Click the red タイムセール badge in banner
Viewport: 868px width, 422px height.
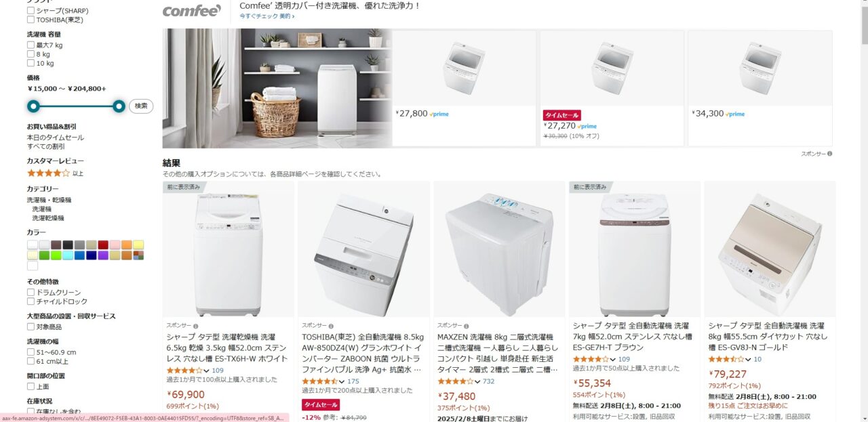(561, 115)
